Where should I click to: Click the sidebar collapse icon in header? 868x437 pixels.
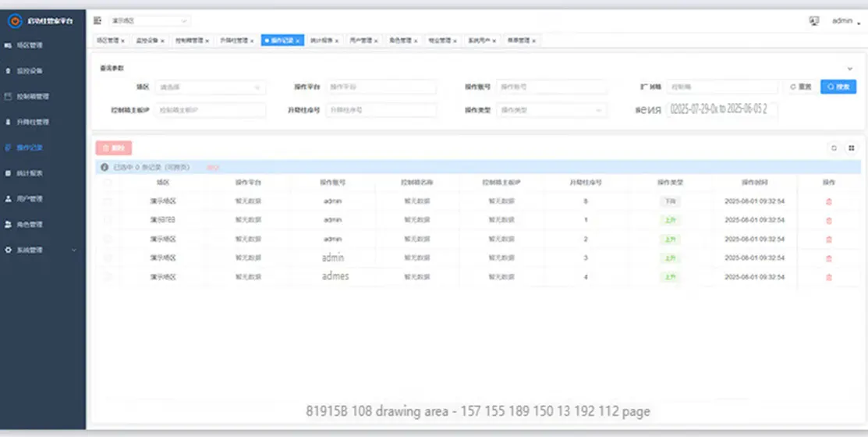(97, 21)
